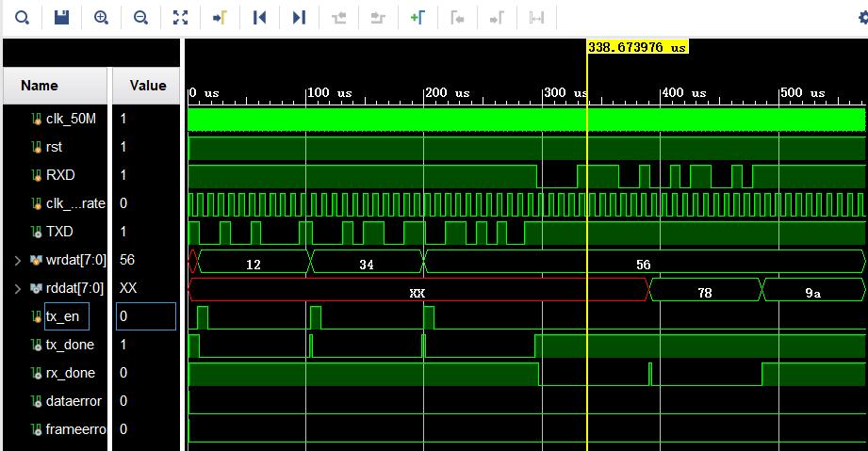This screenshot has width=868, height=451.
Task: Click the tx_en value field
Action: pos(146,316)
